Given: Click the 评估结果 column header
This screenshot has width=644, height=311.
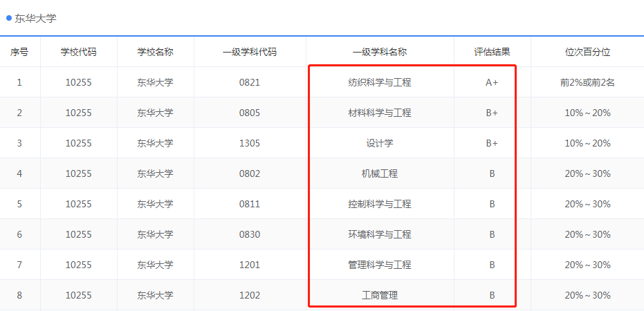Looking at the screenshot, I should 492,52.
